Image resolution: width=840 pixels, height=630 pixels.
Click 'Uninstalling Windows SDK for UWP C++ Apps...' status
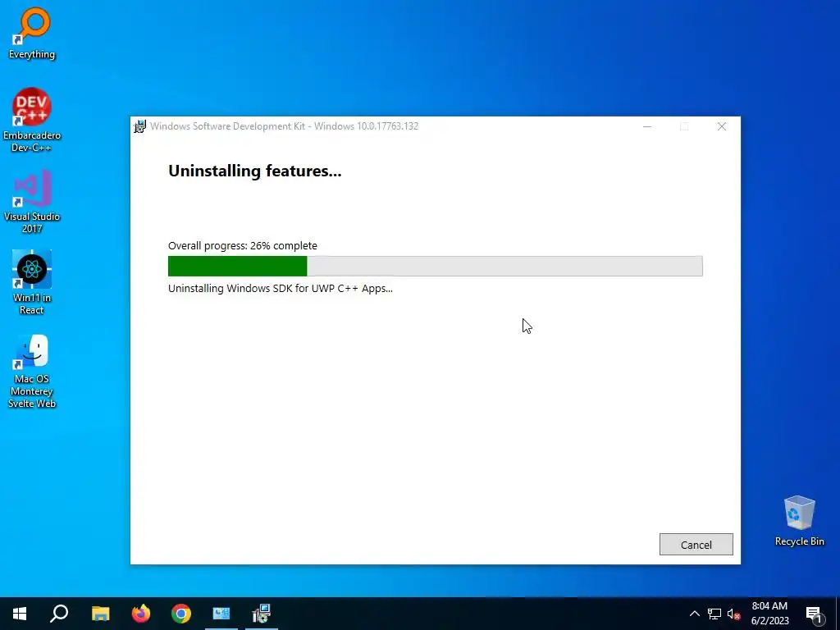click(x=281, y=288)
